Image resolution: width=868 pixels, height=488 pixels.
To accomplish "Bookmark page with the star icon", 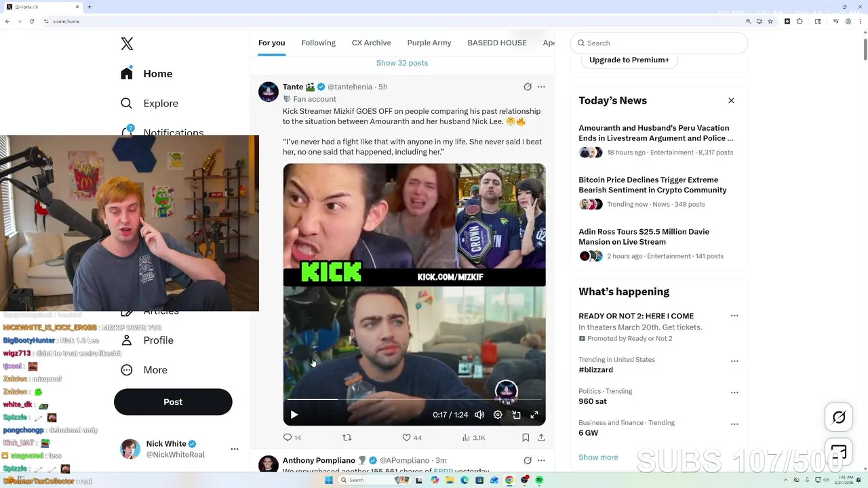I will pos(770,21).
